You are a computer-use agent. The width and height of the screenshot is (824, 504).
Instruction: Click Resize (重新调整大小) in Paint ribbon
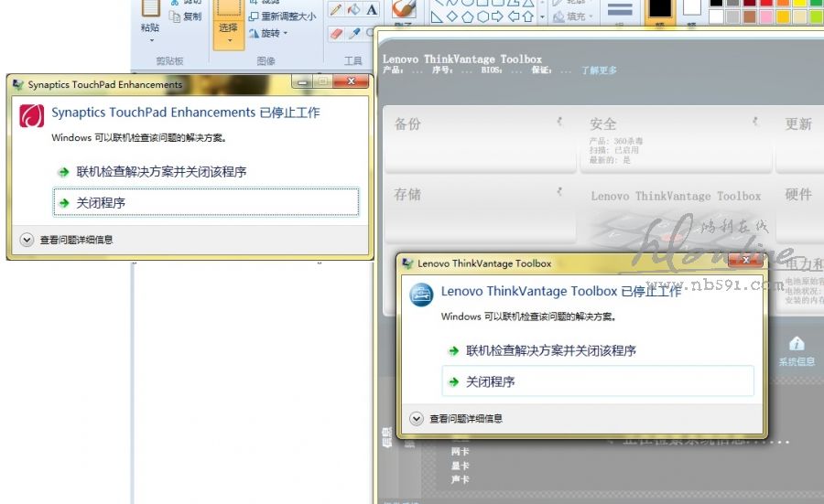click(282, 16)
